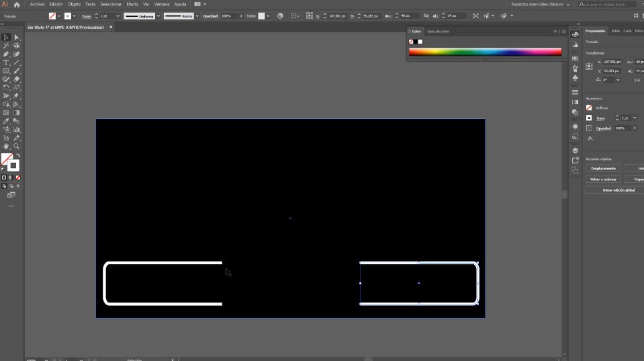Select the Selection tool arrow
The width and height of the screenshot is (644, 361).
tap(6, 38)
